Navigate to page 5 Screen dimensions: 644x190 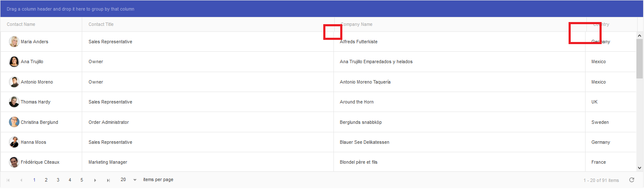click(x=82, y=180)
